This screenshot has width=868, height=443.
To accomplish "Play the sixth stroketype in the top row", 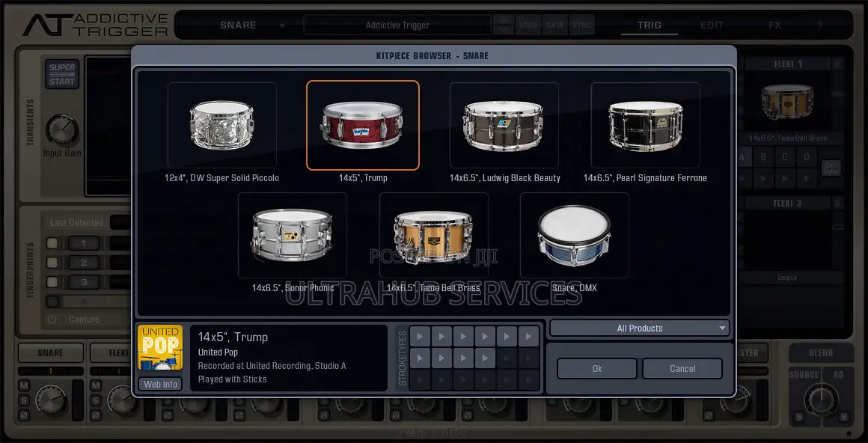I will 529,336.
